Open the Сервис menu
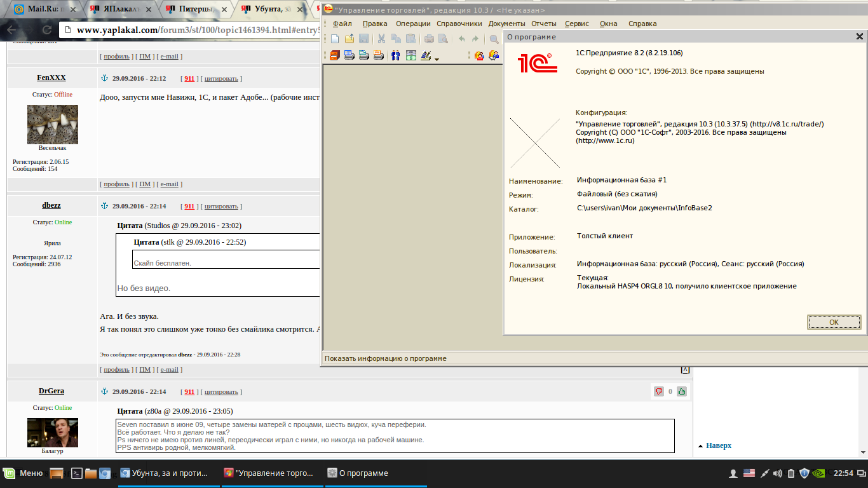 click(577, 24)
